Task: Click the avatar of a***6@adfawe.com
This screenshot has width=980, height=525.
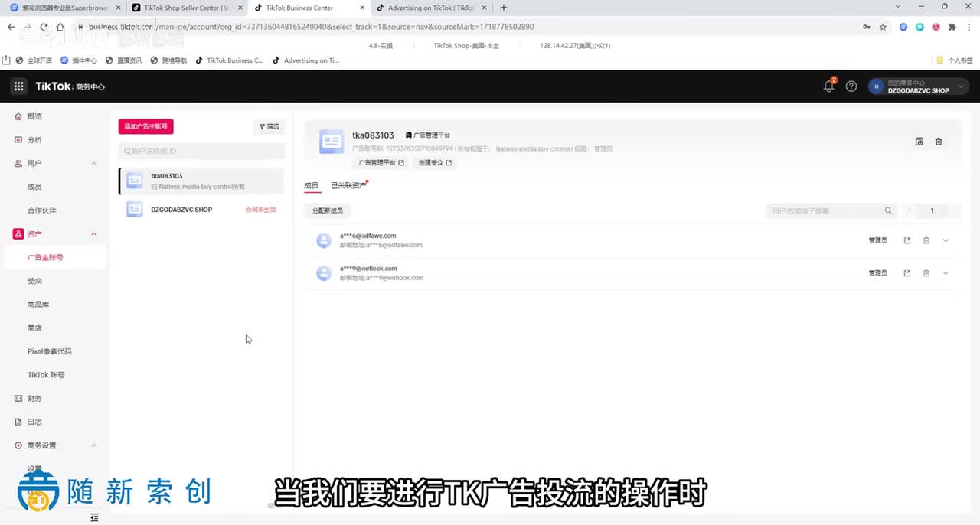Action: click(x=324, y=240)
